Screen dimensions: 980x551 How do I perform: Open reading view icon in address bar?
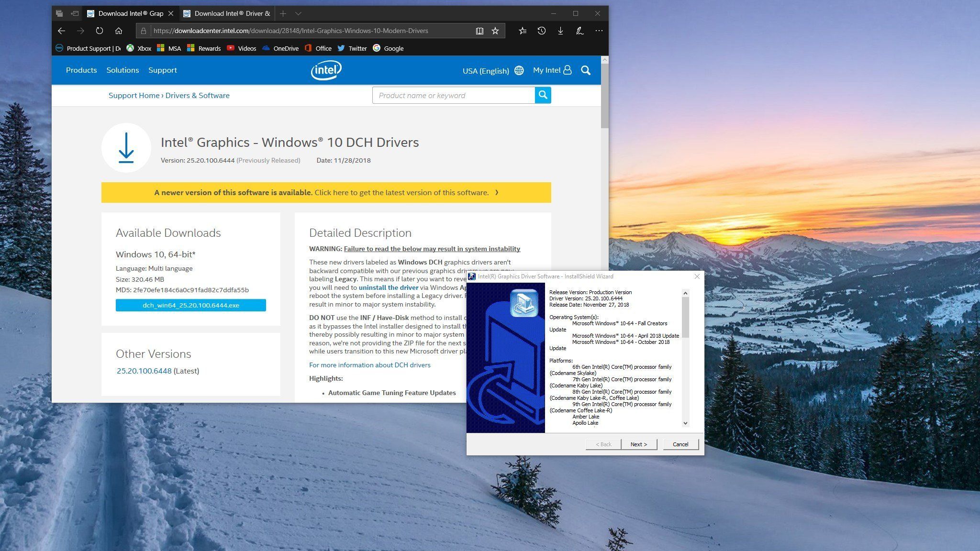pos(479,31)
